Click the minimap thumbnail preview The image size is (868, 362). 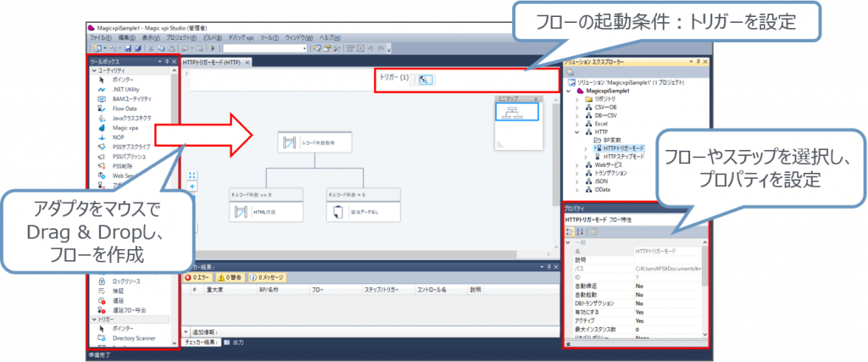[516, 120]
